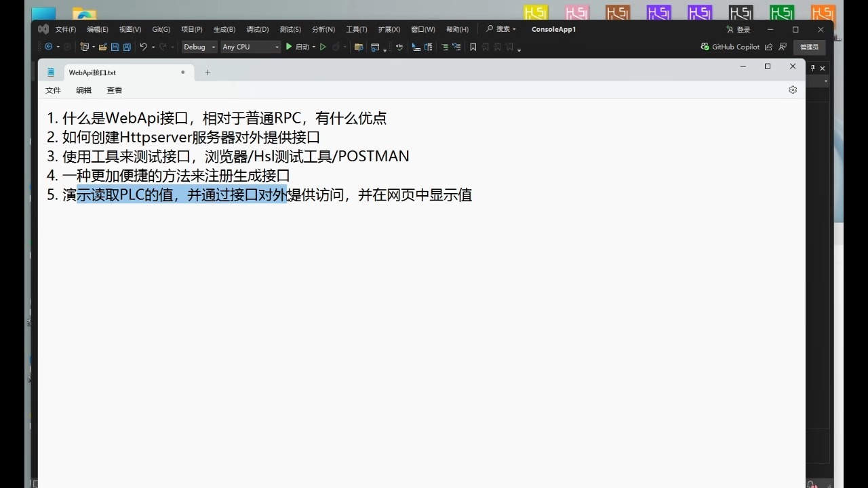Expand the 搜索 search box dropdown
The image size is (868, 488).
pyautogui.click(x=513, y=29)
